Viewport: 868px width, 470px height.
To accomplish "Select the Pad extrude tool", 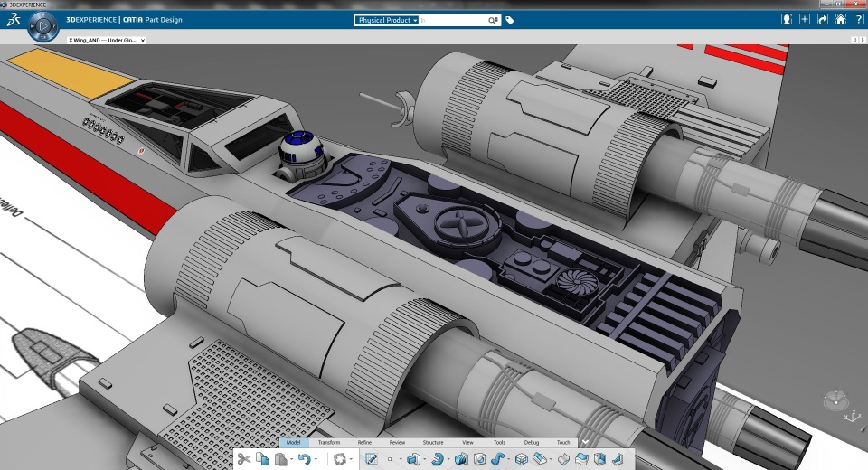I will (413, 459).
